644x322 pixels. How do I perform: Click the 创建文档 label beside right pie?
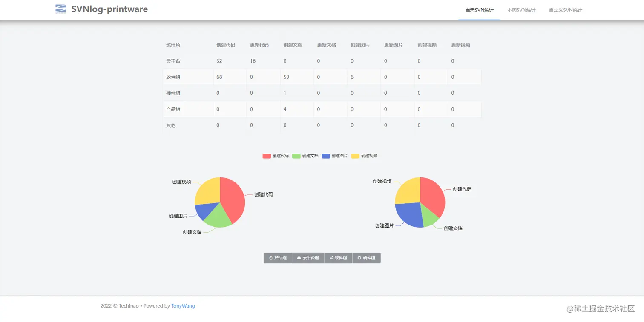tap(453, 228)
